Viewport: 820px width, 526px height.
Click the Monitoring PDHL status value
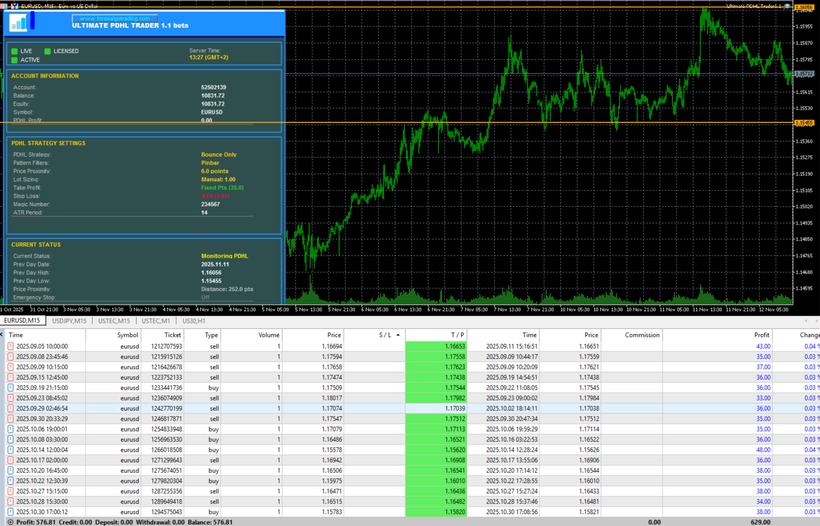224,256
